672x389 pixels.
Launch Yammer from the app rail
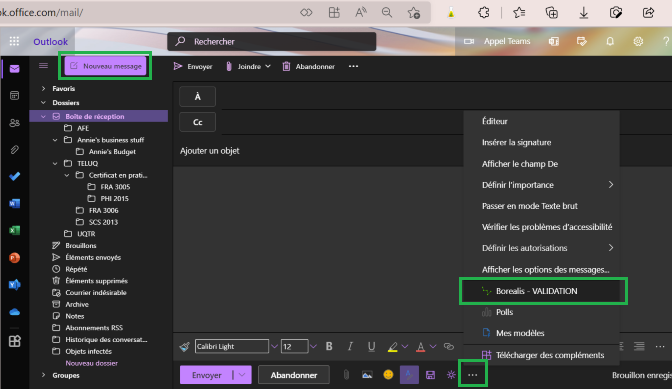15,284
